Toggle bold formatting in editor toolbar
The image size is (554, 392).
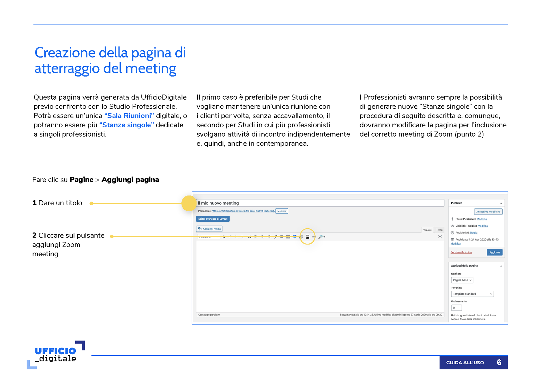pos(224,237)
